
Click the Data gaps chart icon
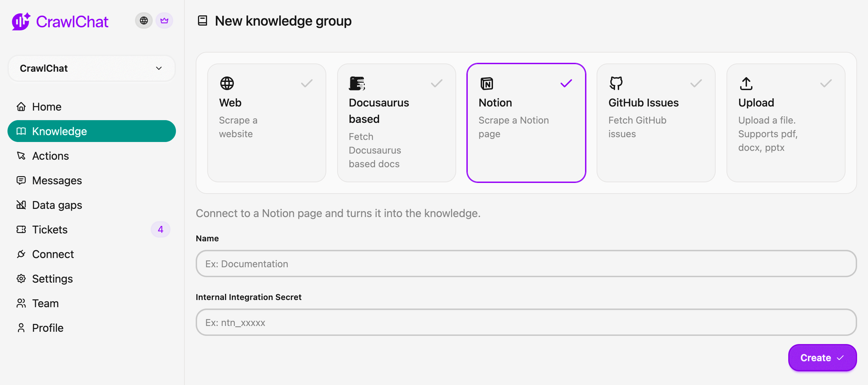[21, 205]
